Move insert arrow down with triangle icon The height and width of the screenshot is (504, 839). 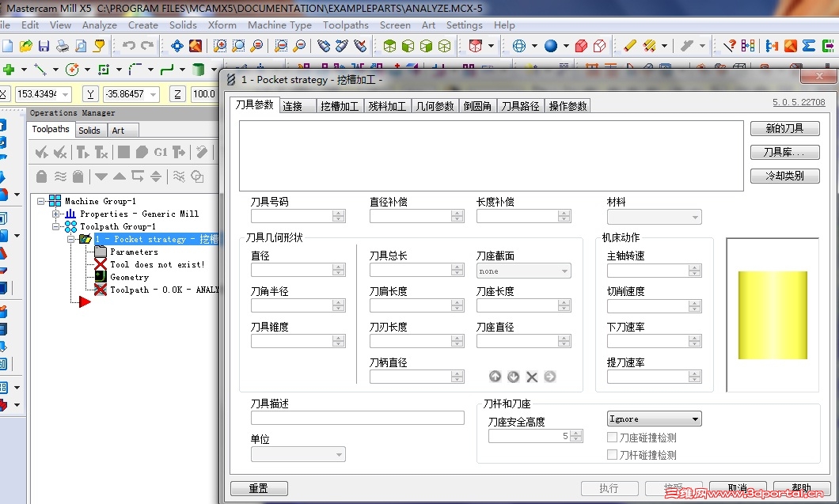pos(101,176)
